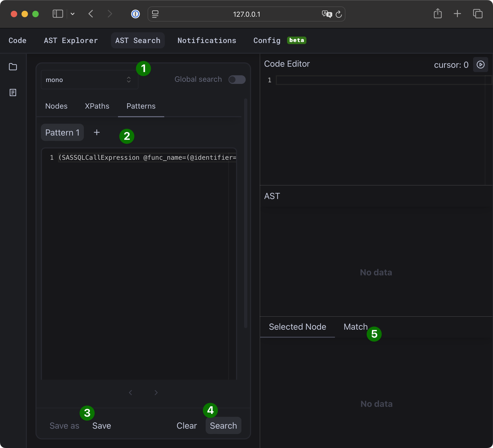Enable the Global search switch
This screenshot has height=448, width=493.
click(237, 80)
